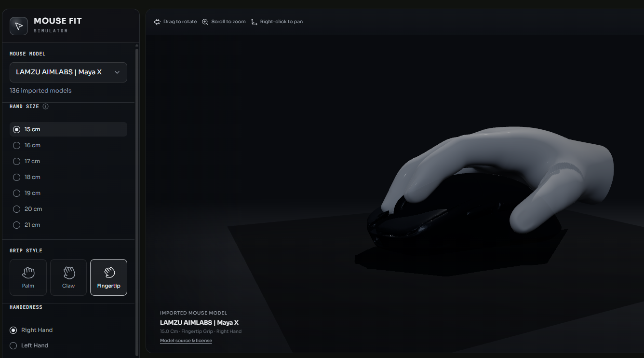
Task: Click the 'Right-click to pan' hint text
Action: click(x=282, y=22)
